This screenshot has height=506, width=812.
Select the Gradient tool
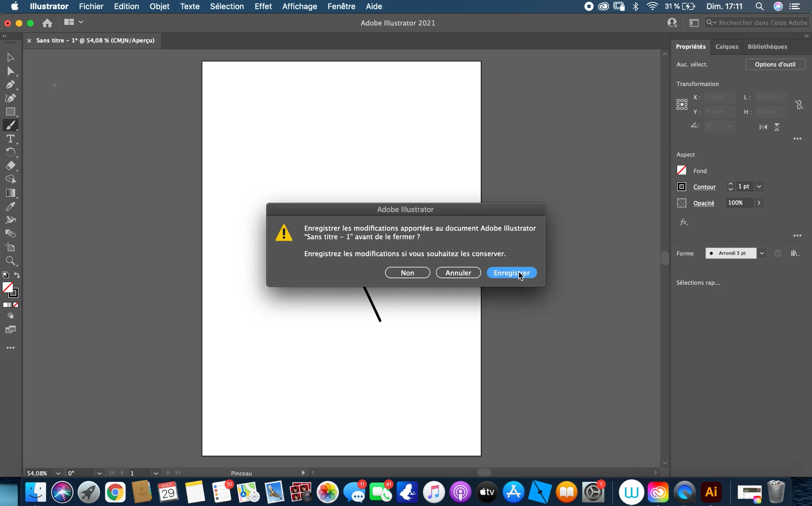pyautogui.click(x=10, y=193)
